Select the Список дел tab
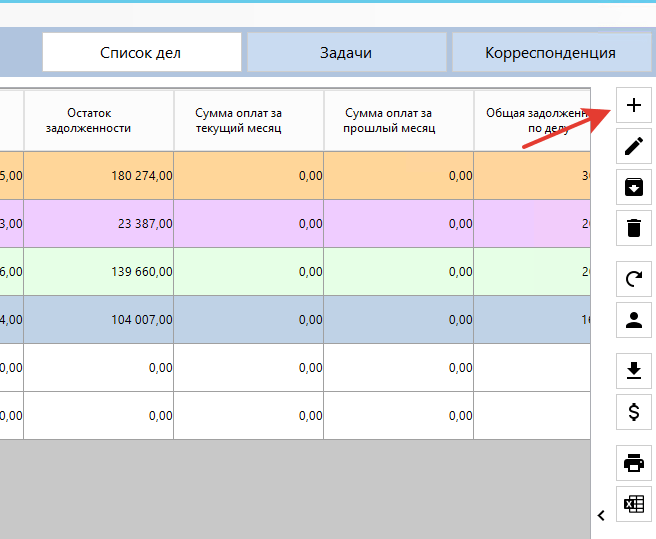 point(141,52)
